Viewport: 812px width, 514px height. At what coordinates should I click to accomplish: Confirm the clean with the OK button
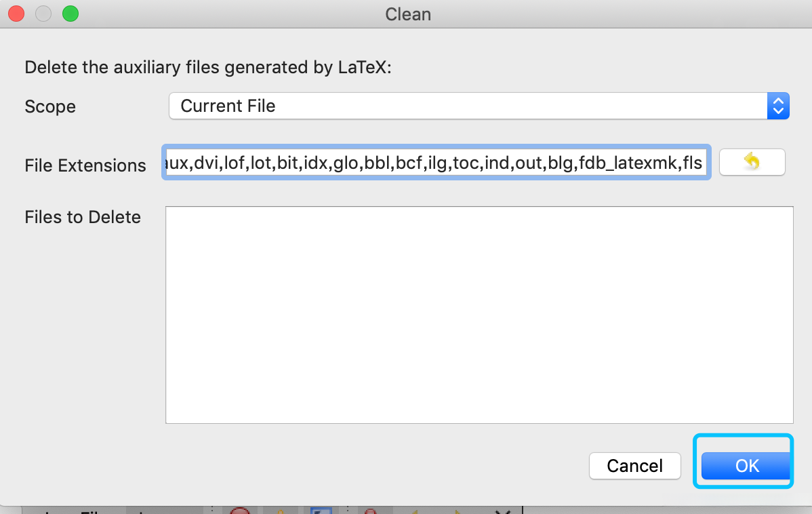[x=746, y=466]
